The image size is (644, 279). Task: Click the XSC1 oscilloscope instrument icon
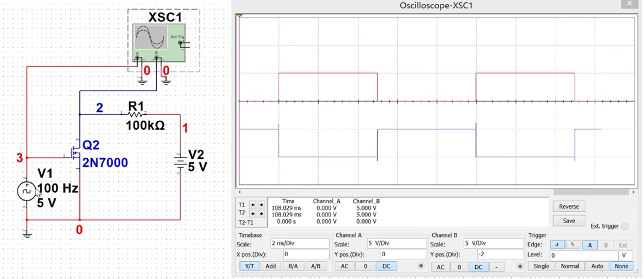(x=158, y=43)
